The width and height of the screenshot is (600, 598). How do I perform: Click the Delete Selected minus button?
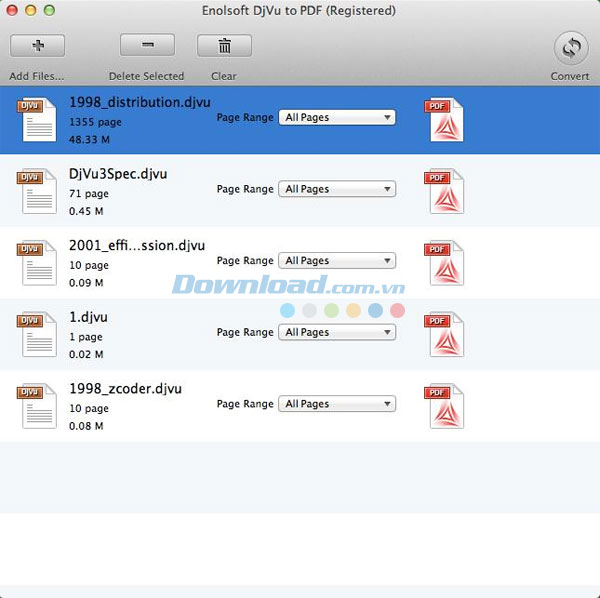coord(147,45)
